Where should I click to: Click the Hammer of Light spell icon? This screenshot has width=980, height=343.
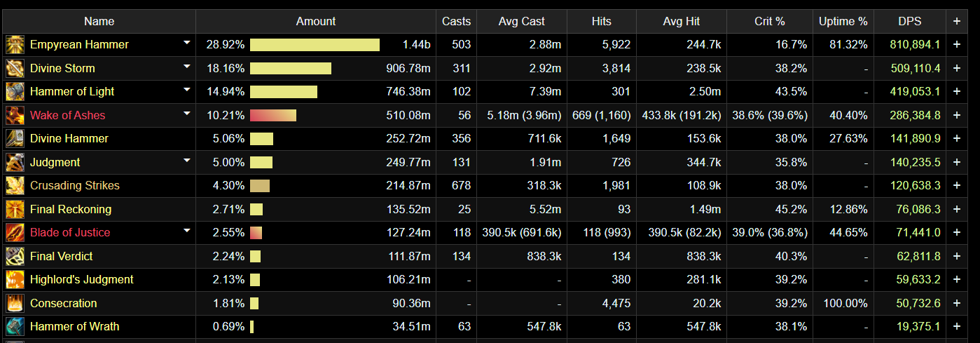click(15, 92)
